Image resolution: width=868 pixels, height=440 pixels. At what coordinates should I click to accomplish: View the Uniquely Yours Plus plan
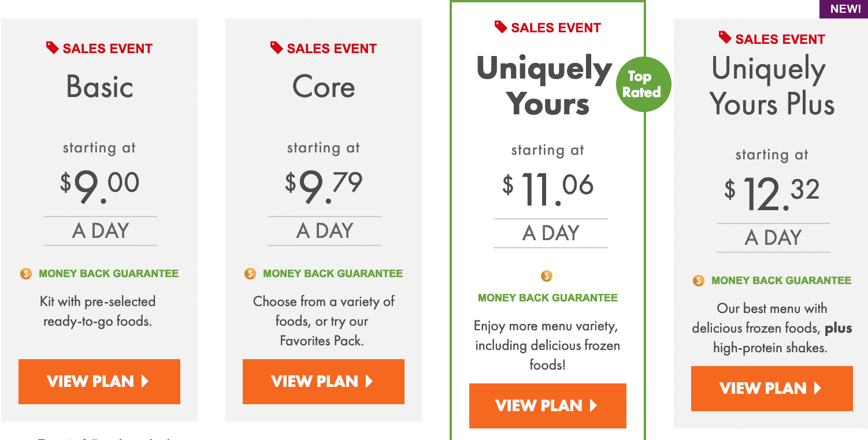pos(772,389)
